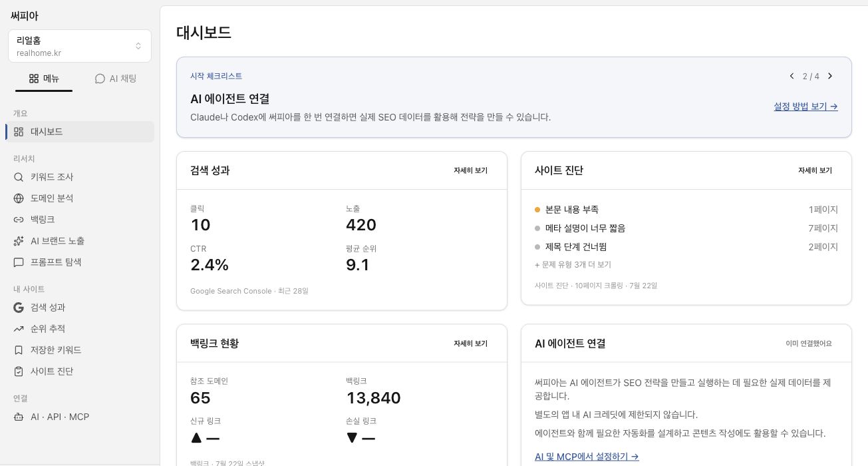Click the 설정 방법 보기 link

click(805, 107)
